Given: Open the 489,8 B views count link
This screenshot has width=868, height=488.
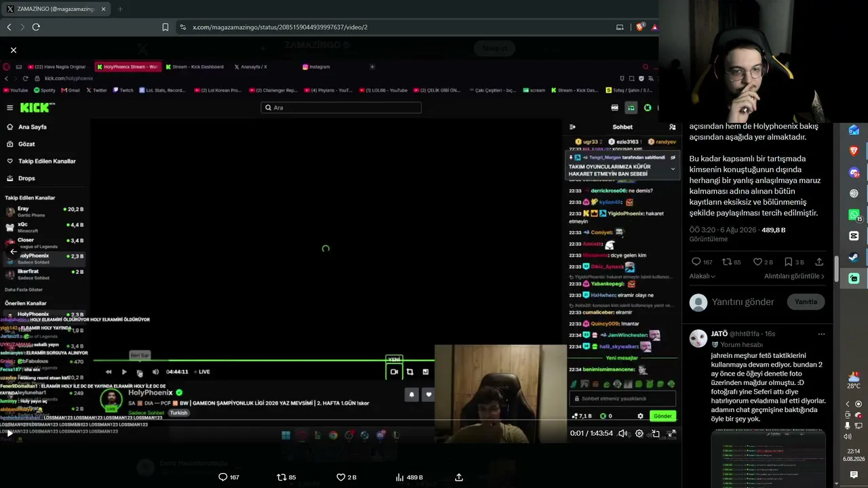Looking at the screenshot, I should (x=774, y=230).
